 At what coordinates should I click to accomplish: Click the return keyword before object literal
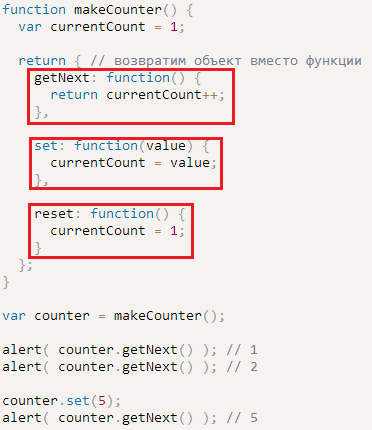[42, 61]
